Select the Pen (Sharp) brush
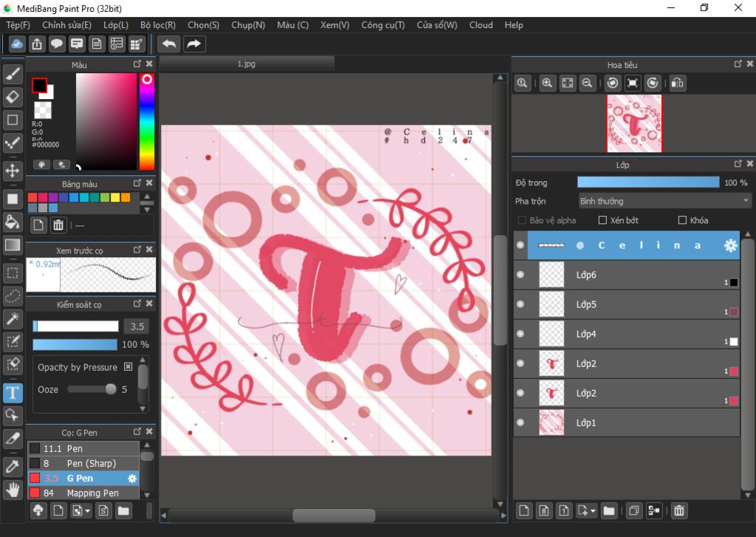Viewport: 756px width, 537px height. pos(83,464)
